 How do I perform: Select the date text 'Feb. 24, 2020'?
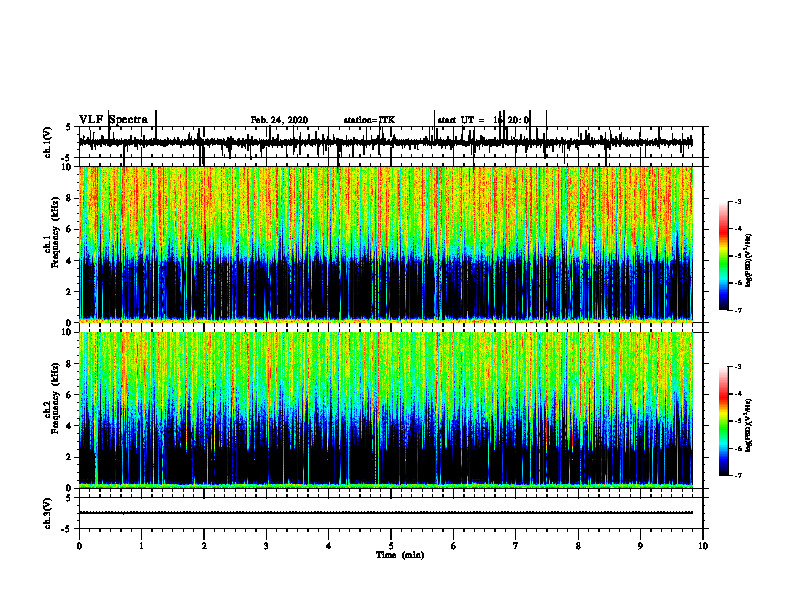[279, 120]
